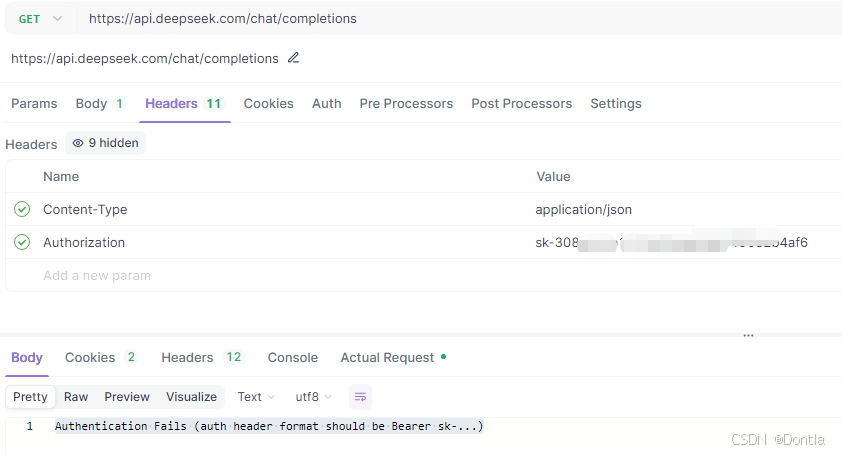Click the request URL input field
This screenshot has width=842, height=455.
[x=459, y=19]
